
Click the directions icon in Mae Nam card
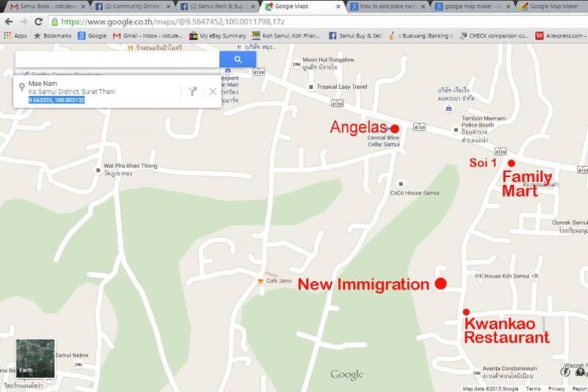pyautogui.click(x=193, y=91)
